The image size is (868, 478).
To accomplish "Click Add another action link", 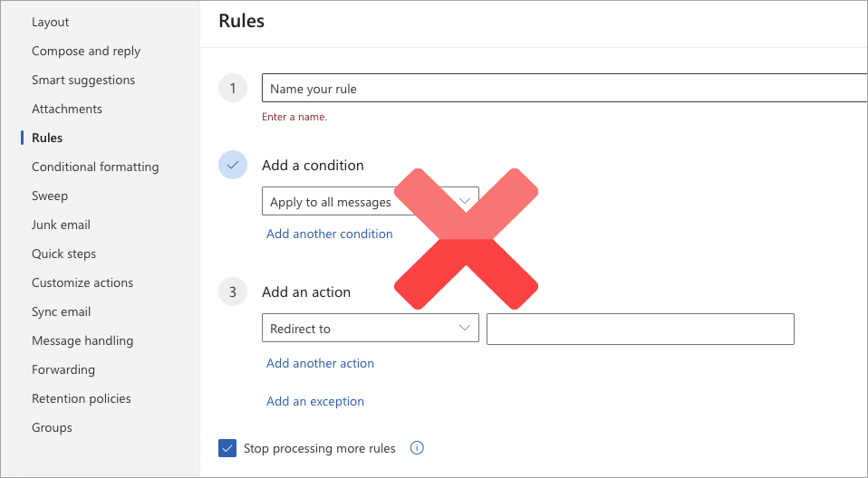I will pyautogui.click(x=320, y=363).
